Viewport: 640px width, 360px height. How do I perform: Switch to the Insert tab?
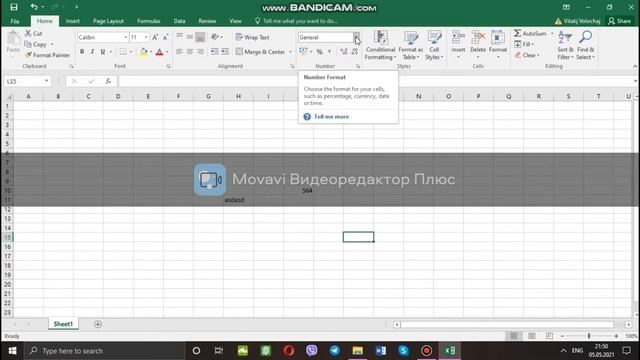73,21
